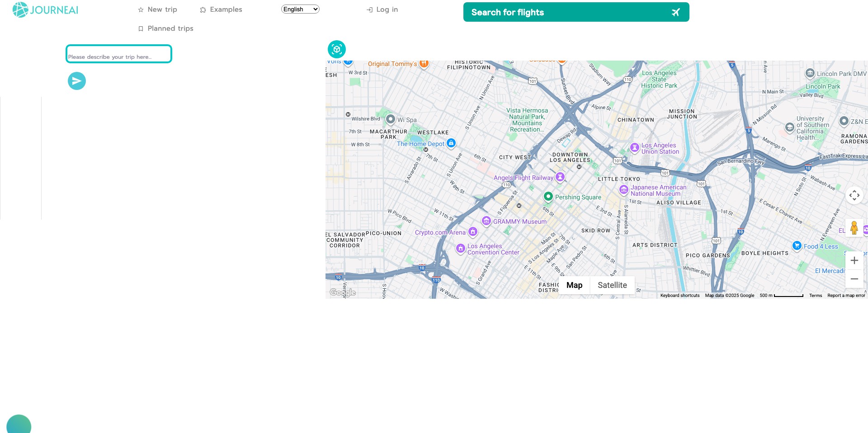
Task: Click the Vista Hermosa Natural Park label
Action: [527, 120]
